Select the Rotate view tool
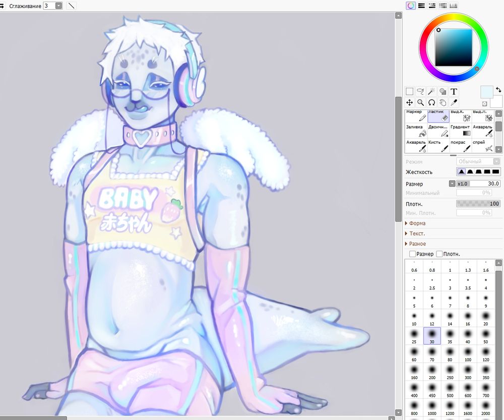Image resolution: width=504 pixels, height=420 pixels. pos(432,102)
